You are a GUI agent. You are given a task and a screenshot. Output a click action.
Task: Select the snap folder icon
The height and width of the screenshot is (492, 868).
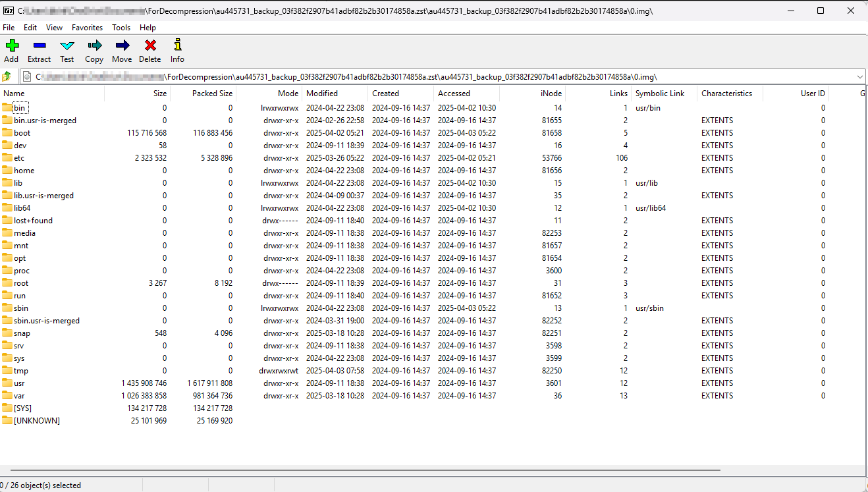click(x=7, y=333)
